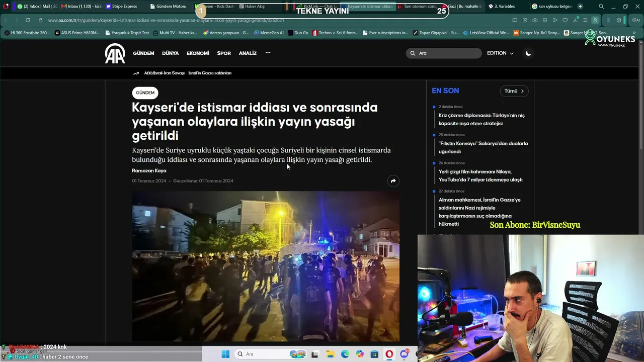Screen dimensions: 644x362
Task: Open author Ramazan Kaya's page
Action: coord(149,171)
